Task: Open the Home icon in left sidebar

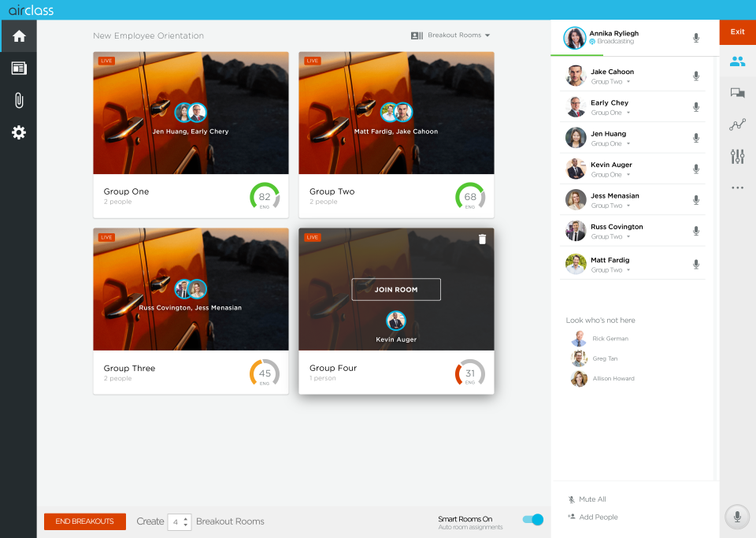Action: click(19, 36)
